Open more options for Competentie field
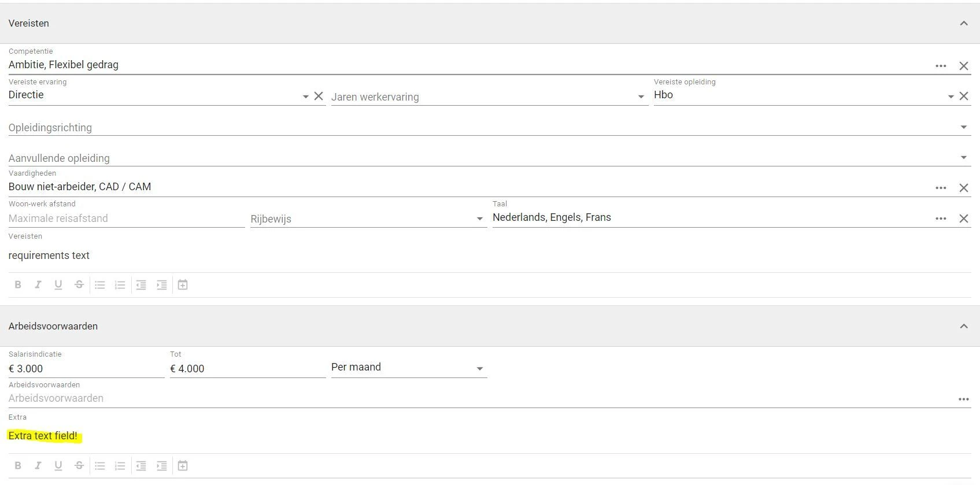980x485 pixels. (941, 66)
